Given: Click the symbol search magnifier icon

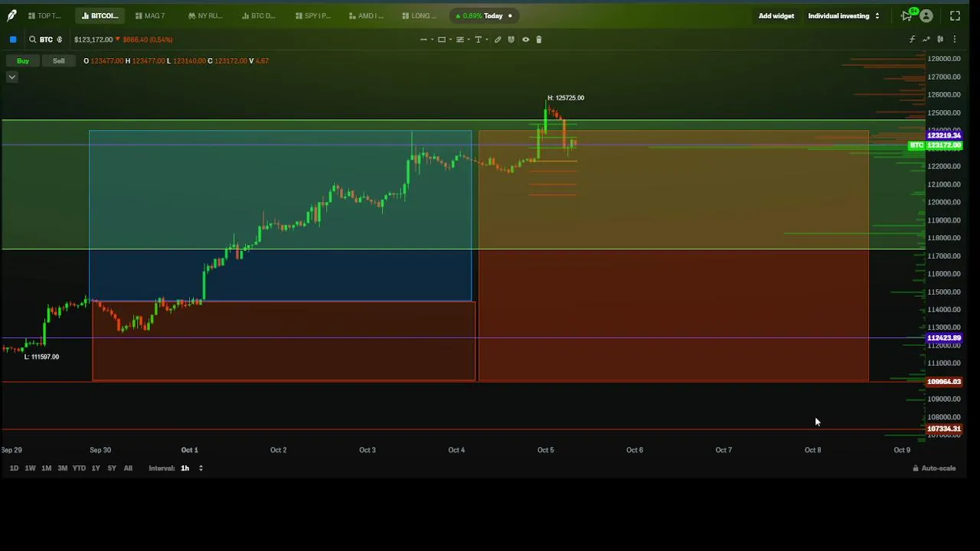Looking at the screenshot, I should (32, 39).
